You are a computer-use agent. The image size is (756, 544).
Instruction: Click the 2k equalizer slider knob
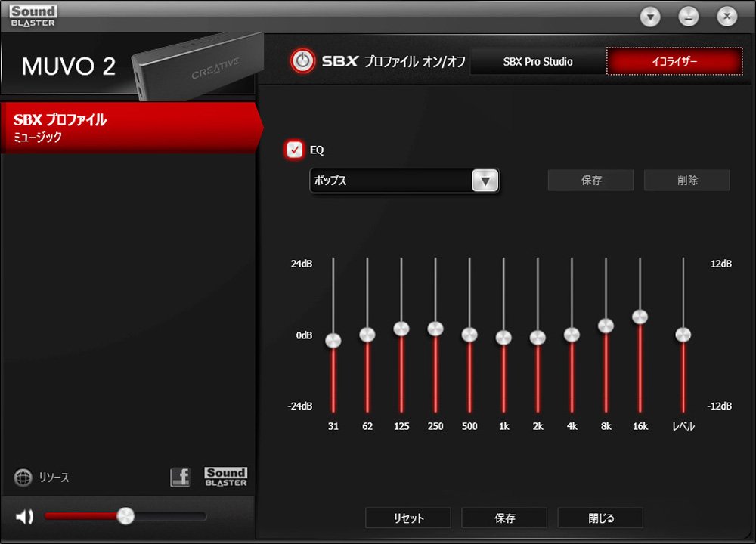[538, 337]
